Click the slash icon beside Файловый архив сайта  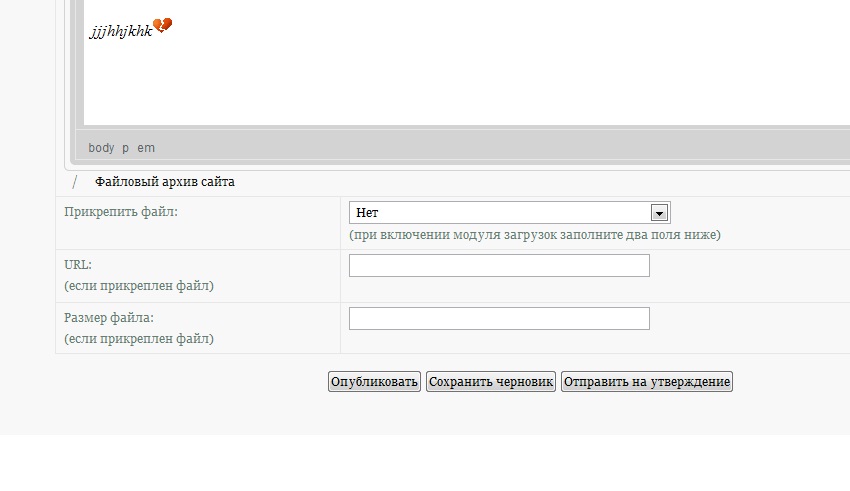75,182
